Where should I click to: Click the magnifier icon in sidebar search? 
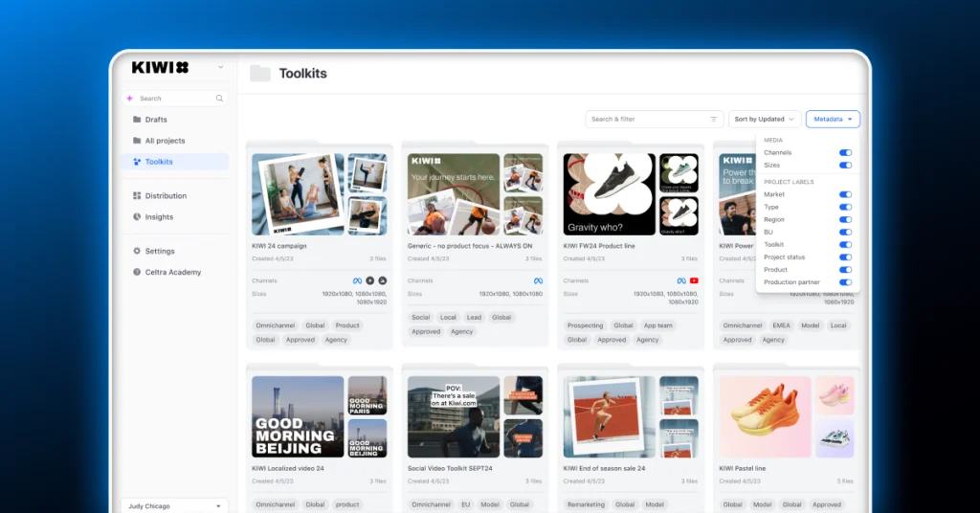coord(219,98)
